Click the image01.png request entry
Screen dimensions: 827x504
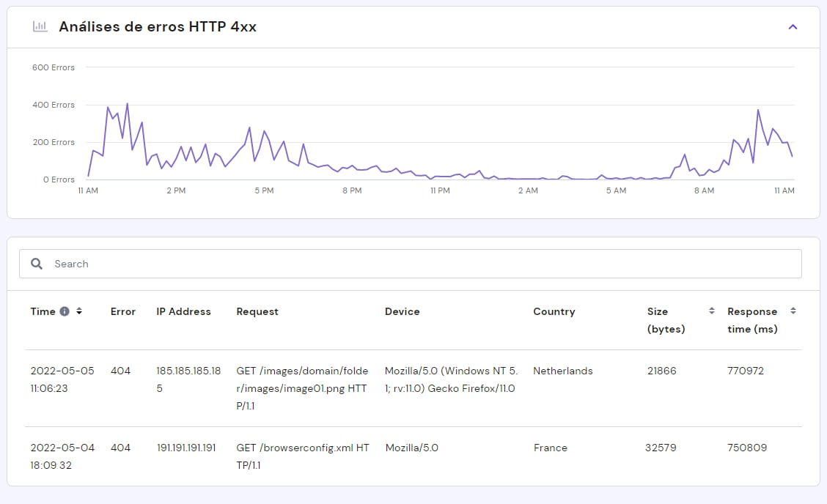[x=302, y=388]
